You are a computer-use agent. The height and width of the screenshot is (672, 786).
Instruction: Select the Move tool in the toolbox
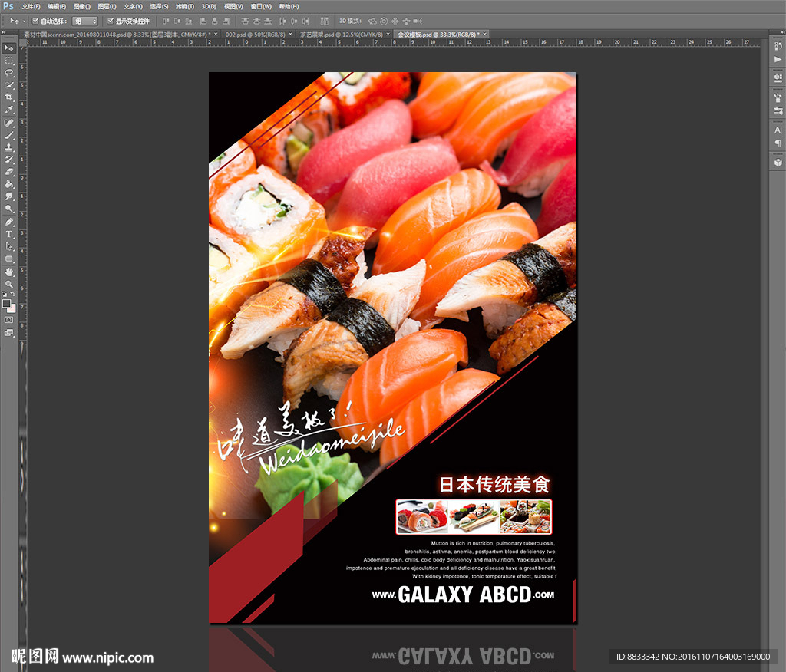point(9,48)
